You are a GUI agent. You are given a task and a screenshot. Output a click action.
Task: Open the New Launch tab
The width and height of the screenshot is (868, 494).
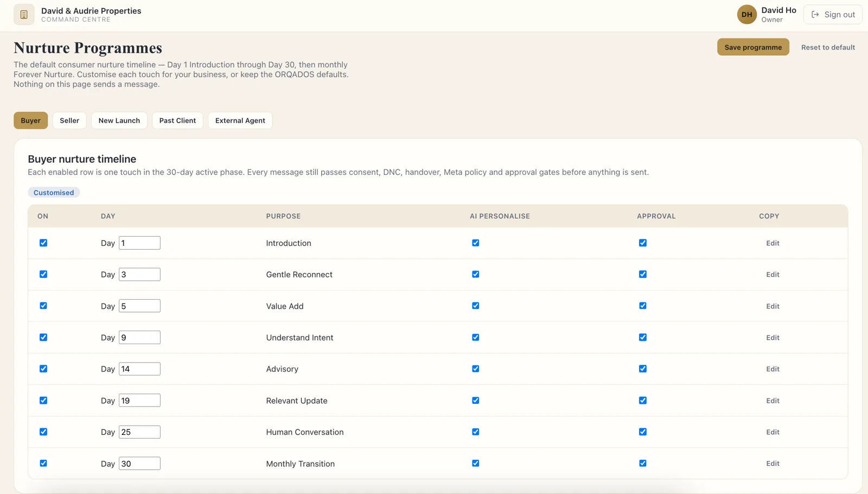119,121
